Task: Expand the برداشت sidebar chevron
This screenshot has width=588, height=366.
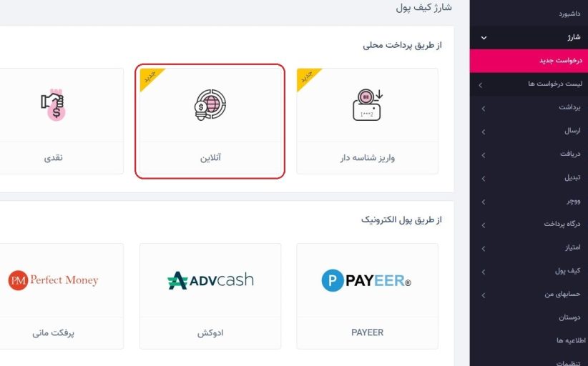Action: coord(484,109)
